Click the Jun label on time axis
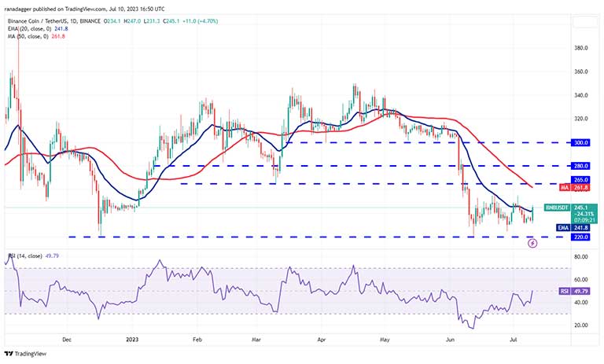Viewport: 604px width, 364px height. pos(450,340)
